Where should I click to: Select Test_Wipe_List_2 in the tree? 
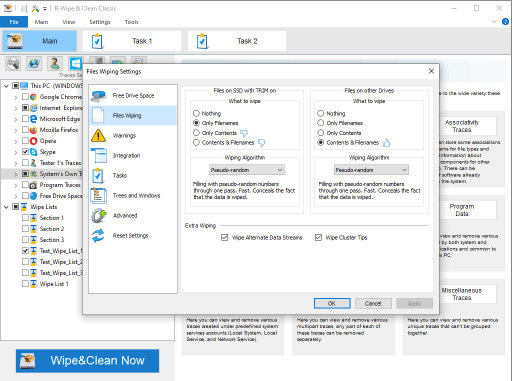(61, 262)
